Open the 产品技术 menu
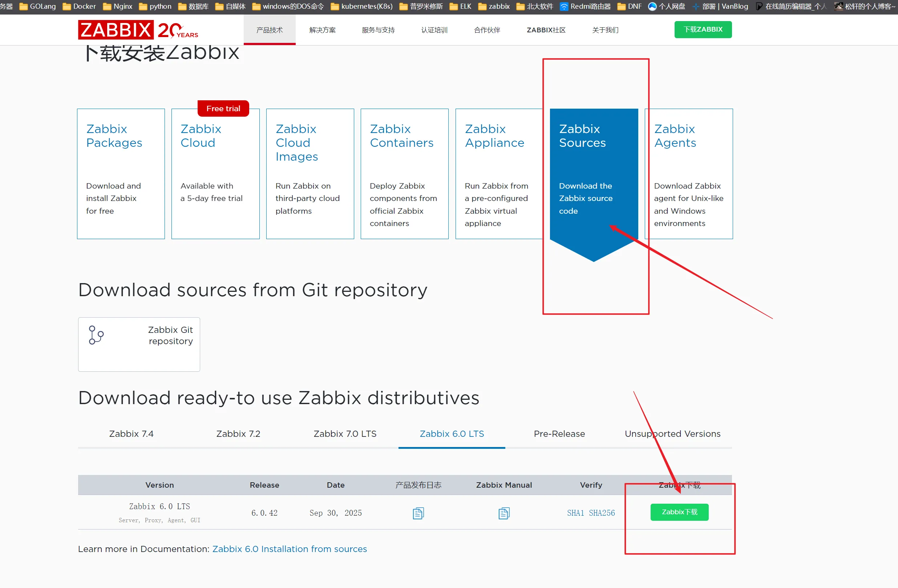The width and height of the screenshot is (898, 588). click(x=270, y=30)
